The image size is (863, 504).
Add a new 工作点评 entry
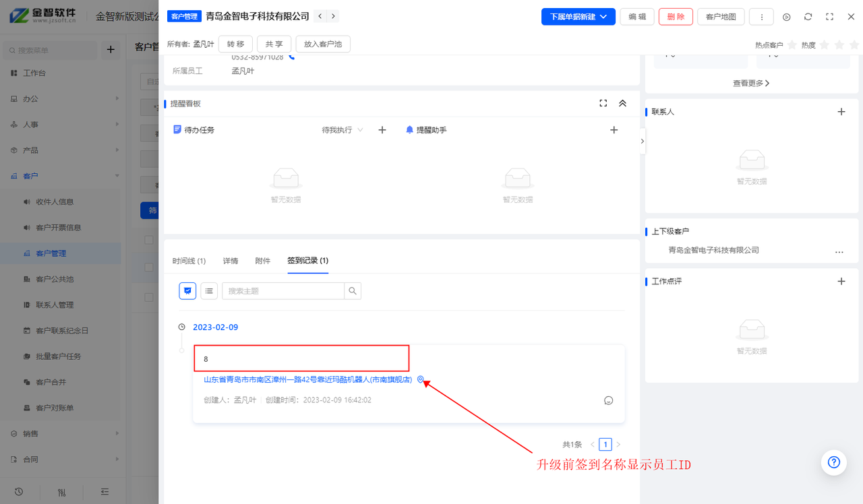coord(841,281)
